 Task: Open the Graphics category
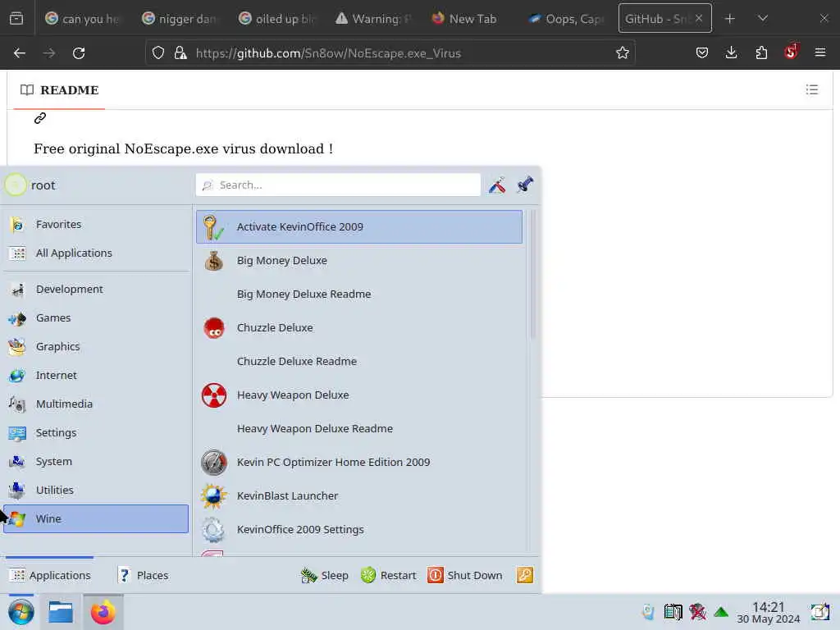coord(96,347)
